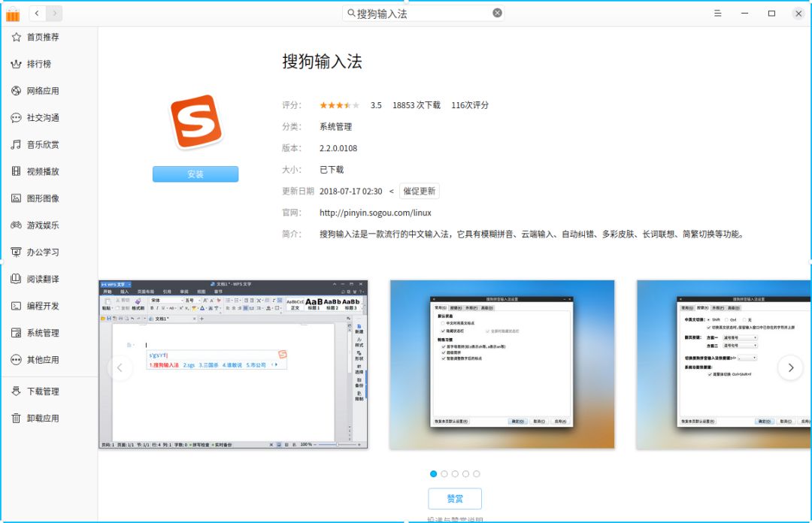The width and height of the screenshot is (812, 523).
Task: Click the star icon for 首页推荐
Action: [16, 37]
